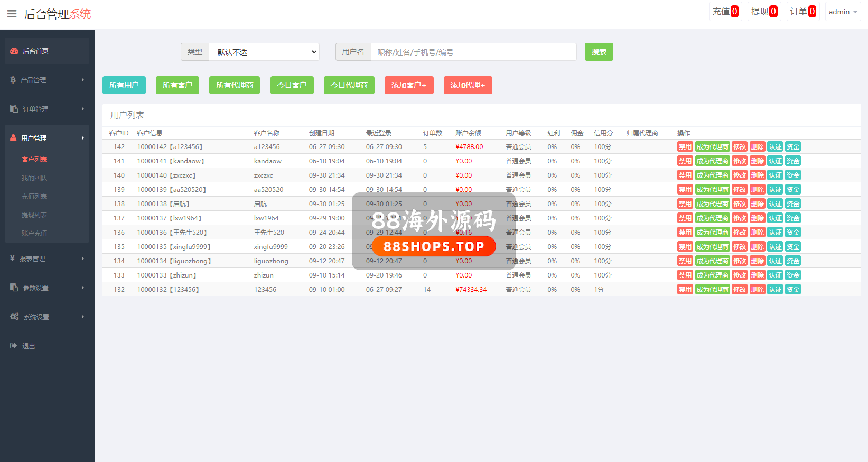868x462 pixels.
Task: Click the icon beside 参数设置
Action: [14, 288]
